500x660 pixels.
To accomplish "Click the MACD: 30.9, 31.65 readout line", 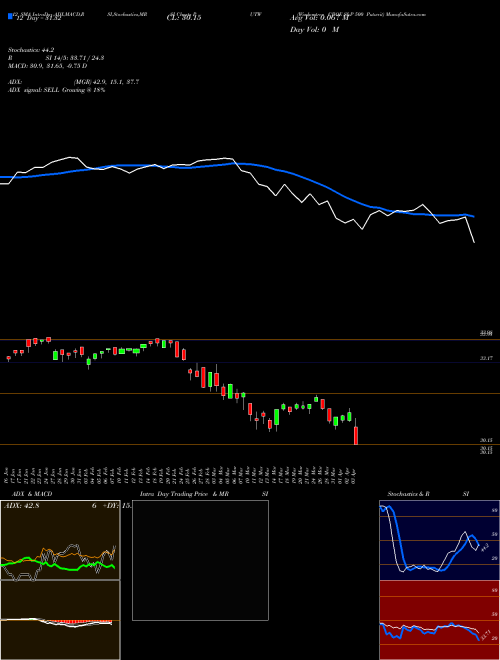I will click(x=48, y=66).
